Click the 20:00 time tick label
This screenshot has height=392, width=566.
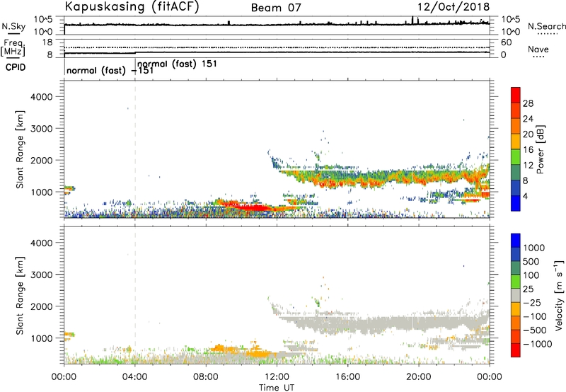pyautogui.click(x=418, y=377)
